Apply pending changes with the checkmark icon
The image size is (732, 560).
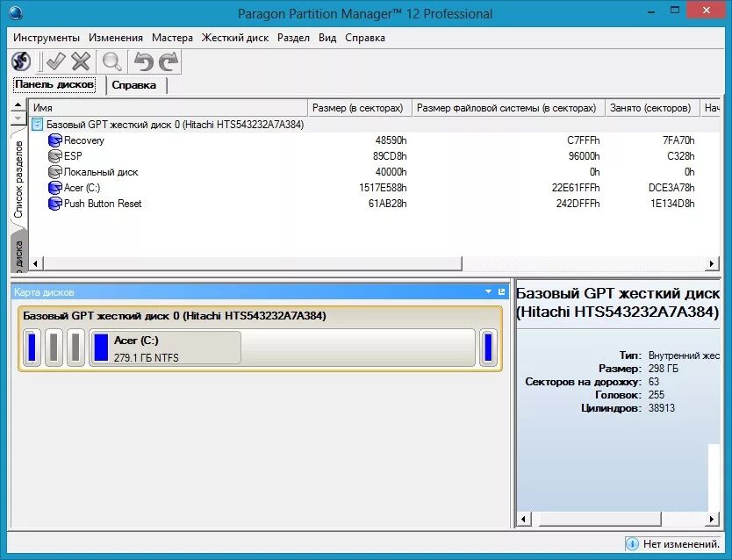(55, 61)
